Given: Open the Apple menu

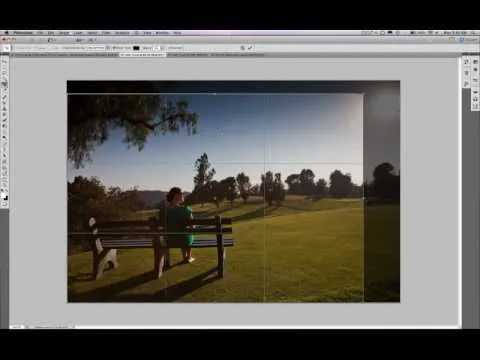Looking at the screenshot, I should (x=6, y=33).
